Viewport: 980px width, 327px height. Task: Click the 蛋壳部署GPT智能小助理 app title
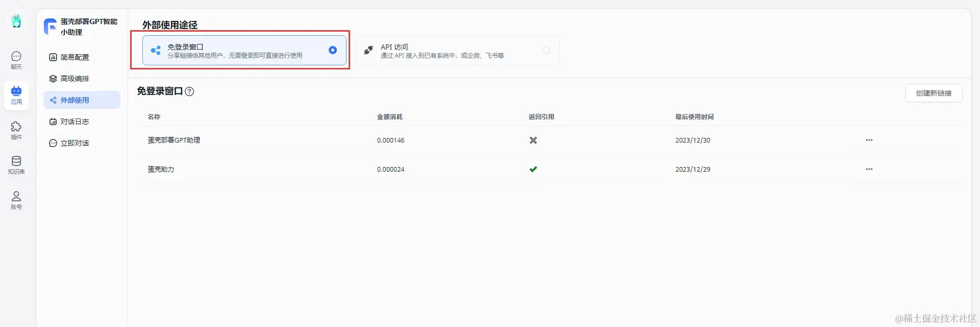(x=89, y=27)
